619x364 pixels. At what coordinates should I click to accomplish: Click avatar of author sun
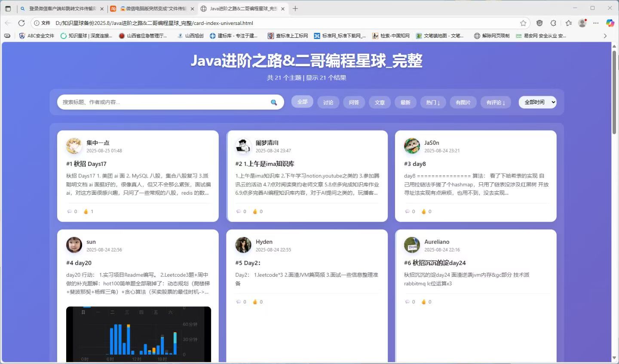[74, 245]
